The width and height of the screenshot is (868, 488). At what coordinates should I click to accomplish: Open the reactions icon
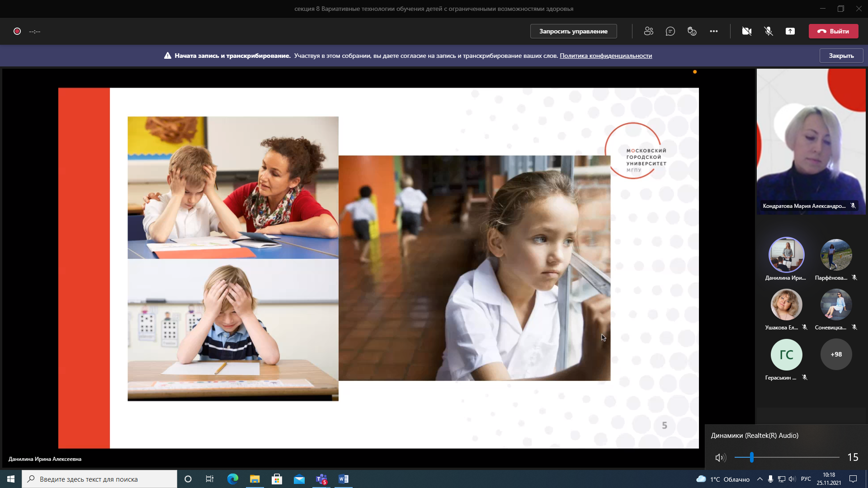tap(692, 31)
